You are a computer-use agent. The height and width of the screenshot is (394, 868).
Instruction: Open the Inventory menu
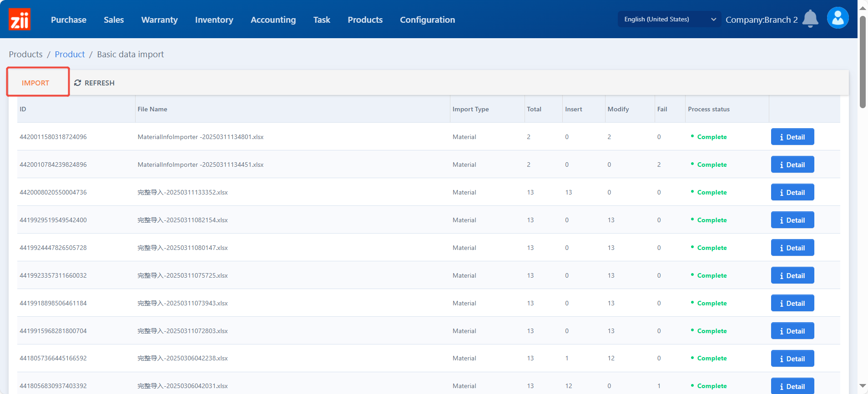tap(214, 20)
